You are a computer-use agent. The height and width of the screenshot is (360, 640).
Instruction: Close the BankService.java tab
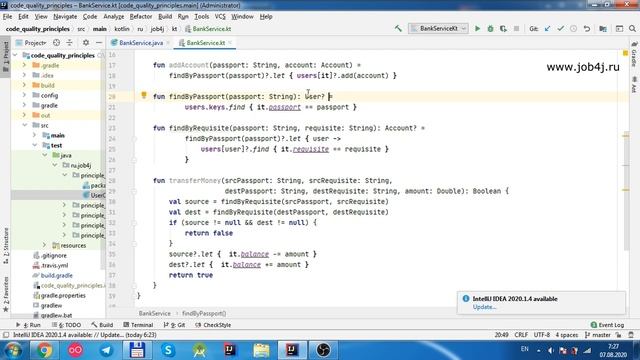[x=168, y=43]
